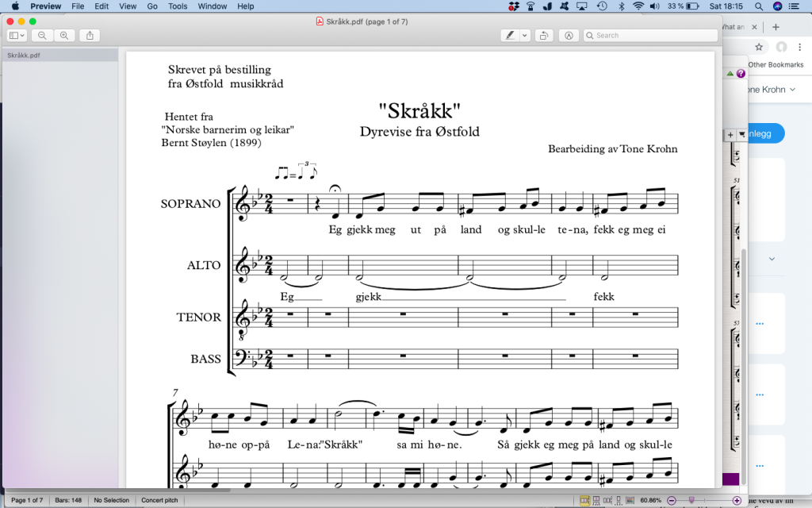Click the minus zoom button in status bar
The image size is (812, 508).
point(672,500)
